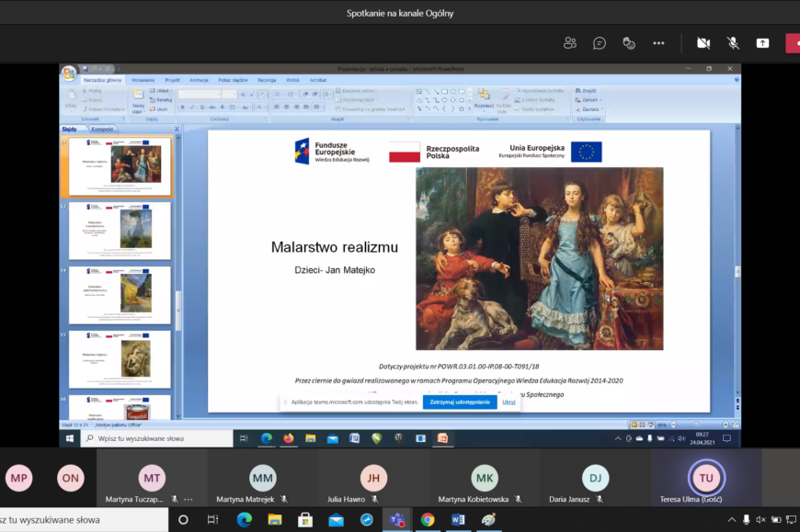Image resolution: width=800 pixels, height=532 pixels.
Task: Expand the shapes gallery more button
Action: pyautogui.click(x=469, y=108)
